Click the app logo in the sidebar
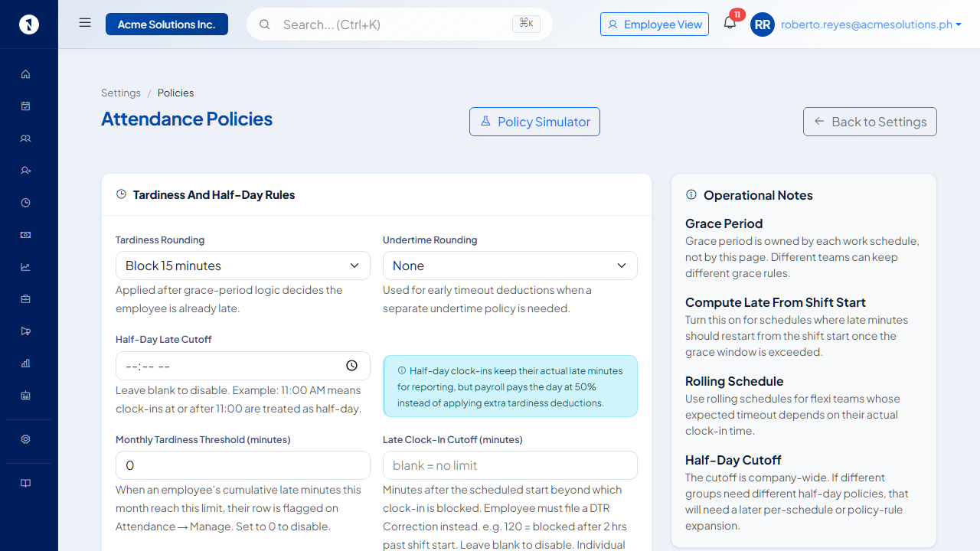980x551 pixels. pyautogui.click(x=29, y=24)
